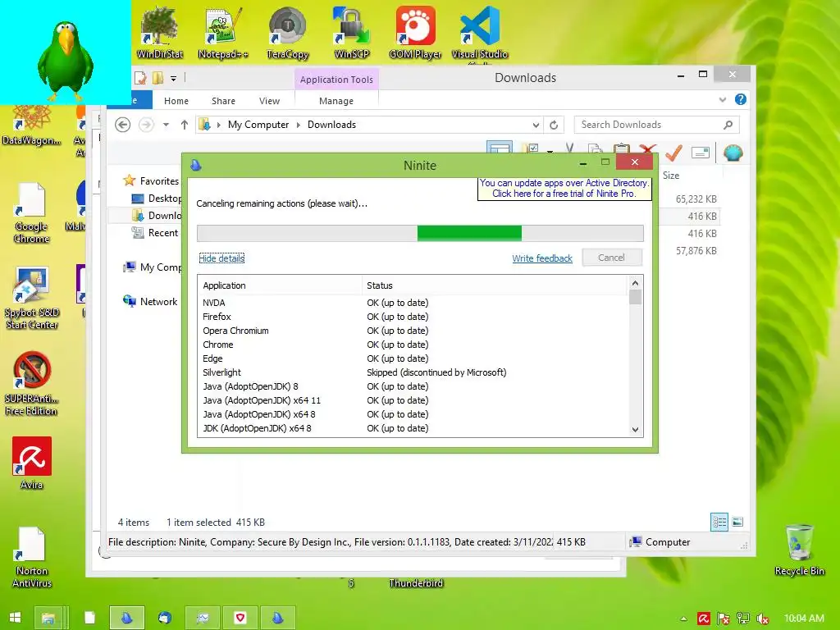
Task: Select the DataWagon desktop icon
Action: pyautogui.click(x=31, y=126)
